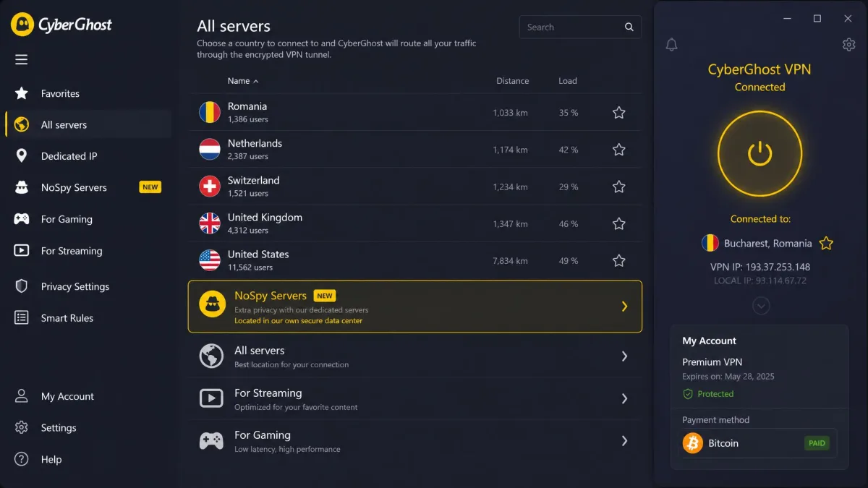This screenshot has width=868, height=488.
Task: Expand the NoSpy Servers card chevron
Action: [x=624, y=307]
